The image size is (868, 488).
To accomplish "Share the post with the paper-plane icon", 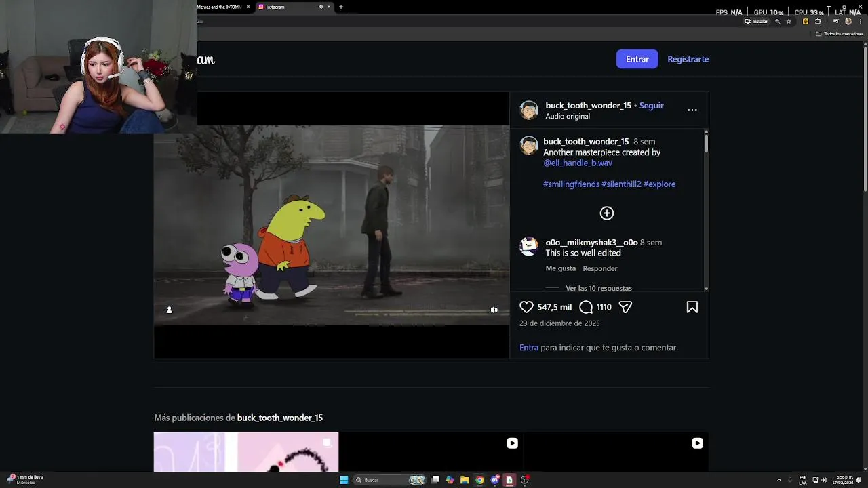I will point(626,307).
